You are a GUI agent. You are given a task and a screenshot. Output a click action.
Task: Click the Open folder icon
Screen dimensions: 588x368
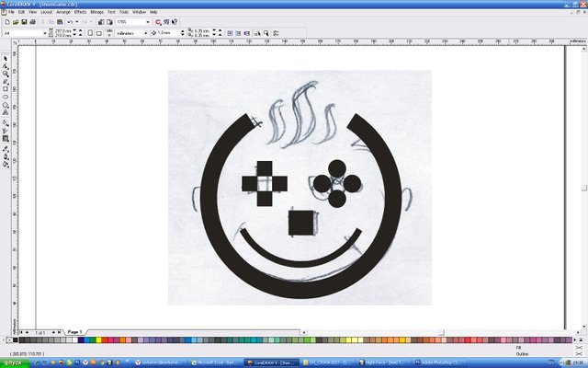tap(16, 22)
